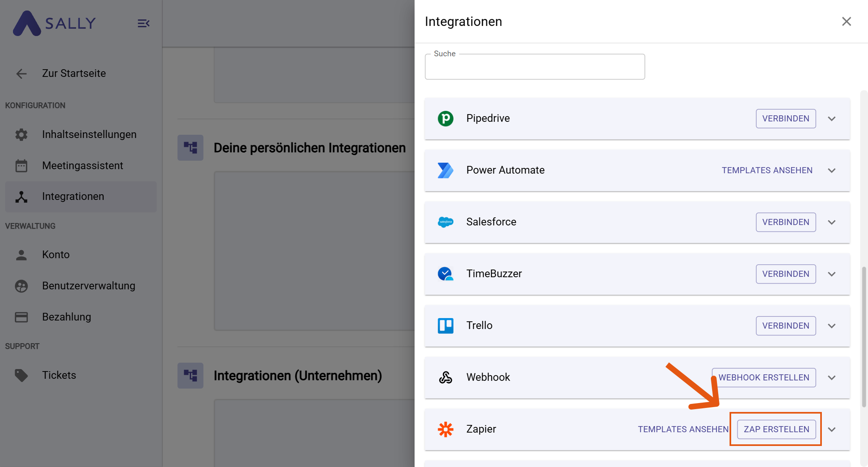Expand the Salesforce row chevron

tap(832, 222)
